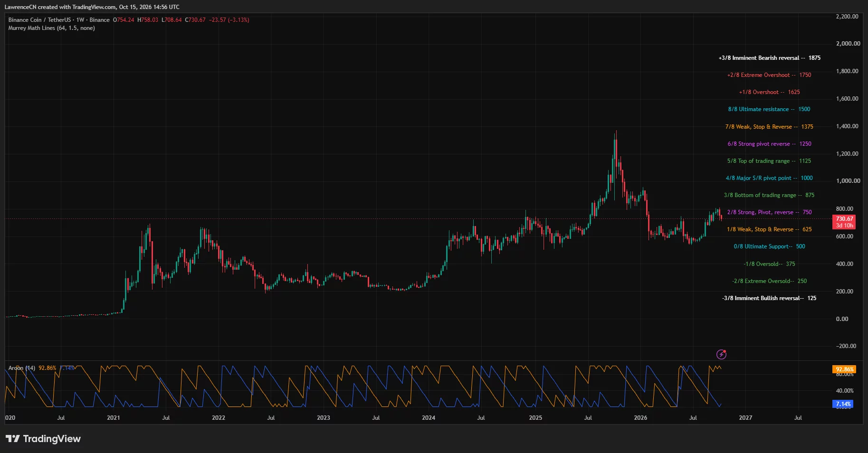Click the 40.00% Aroon scale label
This screenshot has width=868, height=453.
point(845,391)
